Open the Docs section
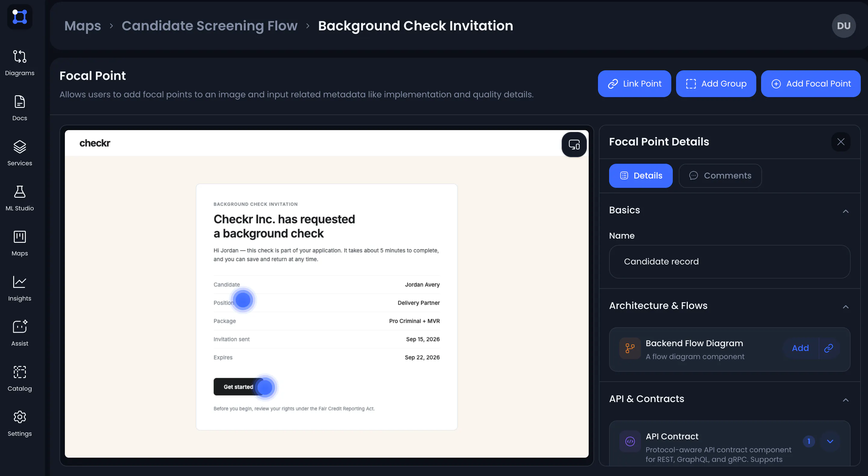The width and height of the screenshot is (868, 476). click(20, 108)
